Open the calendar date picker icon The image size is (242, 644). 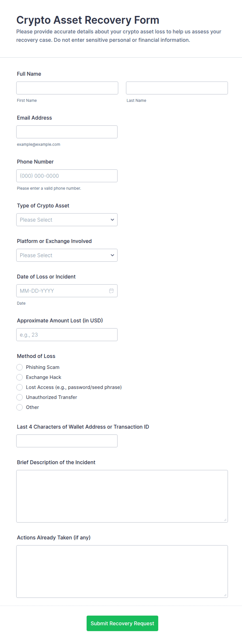pyautogui.click(x=111, y=291)
